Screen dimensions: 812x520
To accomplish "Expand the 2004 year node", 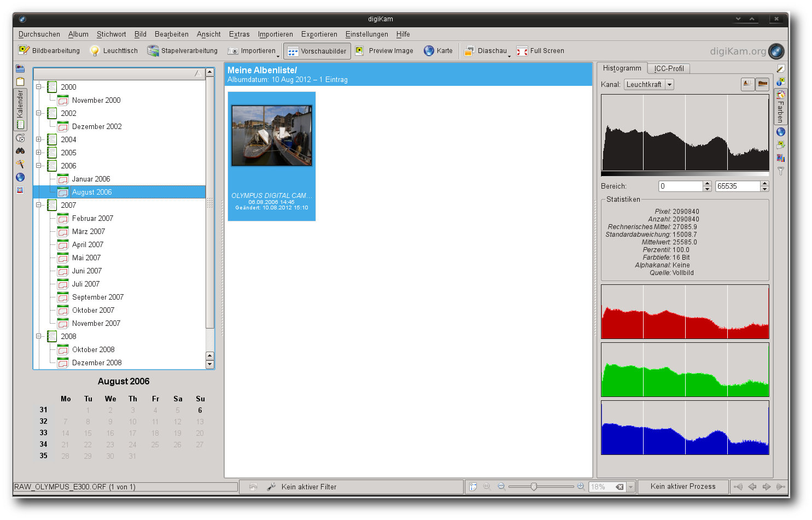I will pos(39,139).
